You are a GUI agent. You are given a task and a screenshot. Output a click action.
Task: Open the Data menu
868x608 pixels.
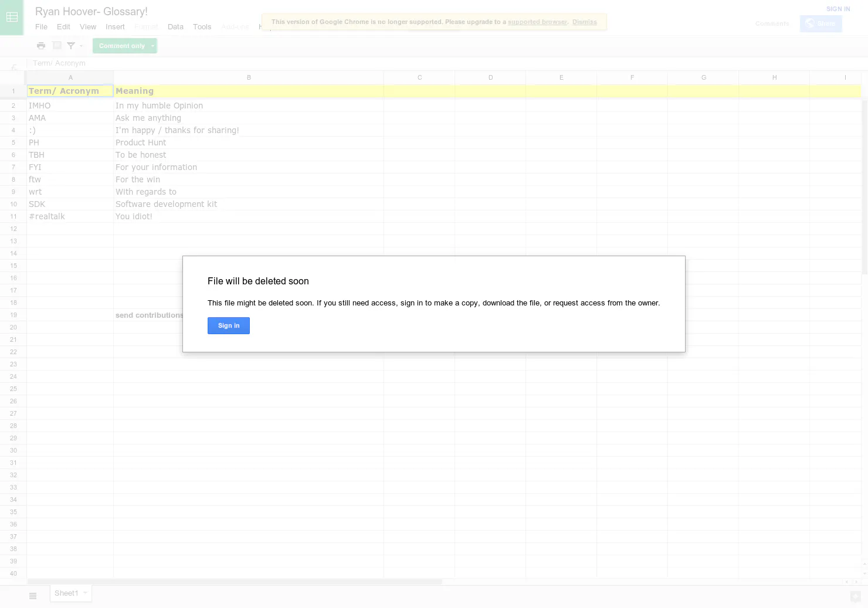pos(175,27)
